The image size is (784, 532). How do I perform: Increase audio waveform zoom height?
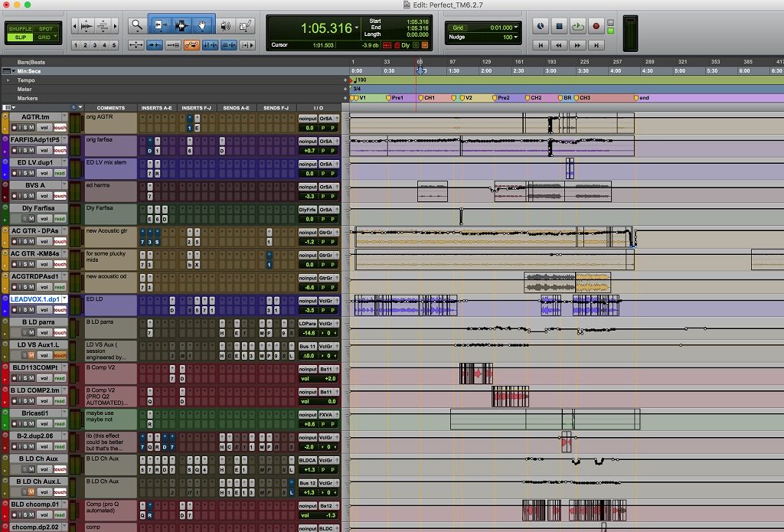click(87, 25)
